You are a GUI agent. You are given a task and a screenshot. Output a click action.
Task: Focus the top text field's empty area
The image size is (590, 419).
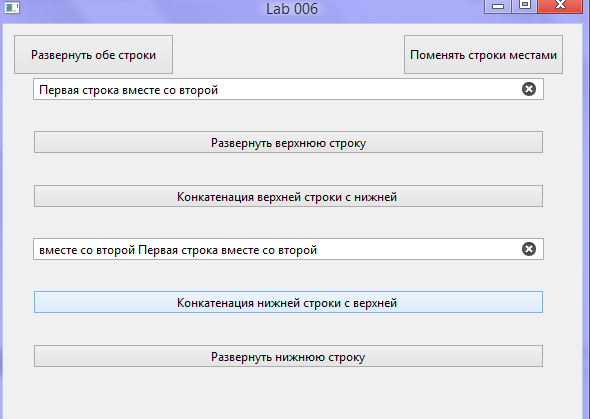tap(369, 90)
